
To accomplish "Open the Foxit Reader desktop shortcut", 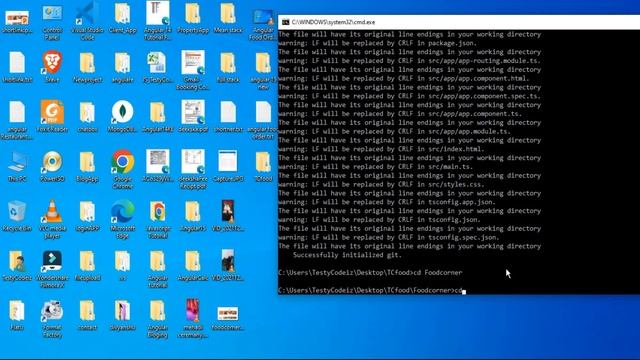I will [x=52, y=116].
